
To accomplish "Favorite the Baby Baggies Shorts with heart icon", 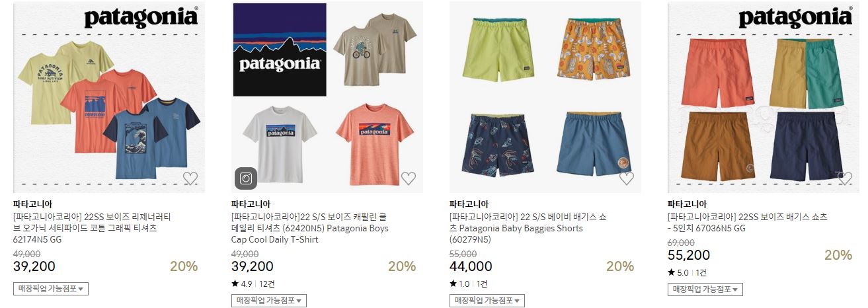I will (x=627, y=178).
